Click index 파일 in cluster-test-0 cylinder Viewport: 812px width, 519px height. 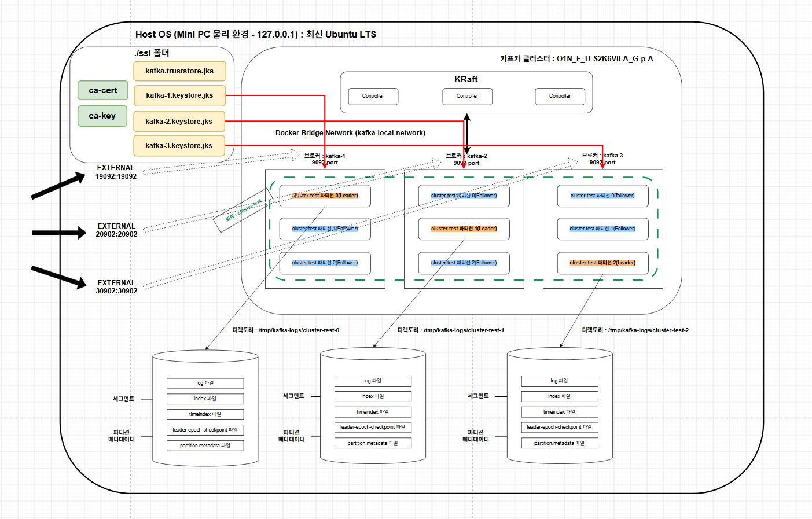coord(205,399)
